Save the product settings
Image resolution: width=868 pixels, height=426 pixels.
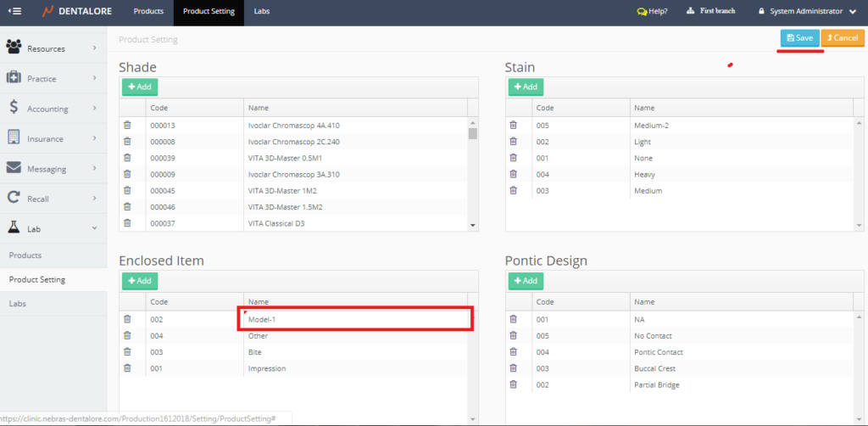799,38
